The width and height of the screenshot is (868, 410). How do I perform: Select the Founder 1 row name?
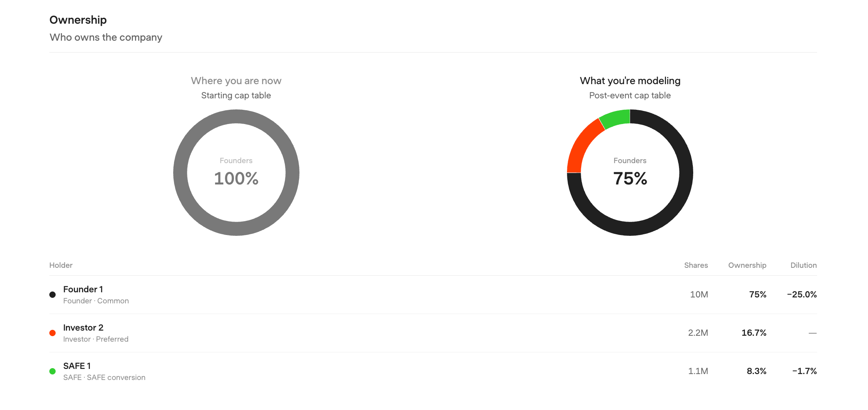point(83,289)
